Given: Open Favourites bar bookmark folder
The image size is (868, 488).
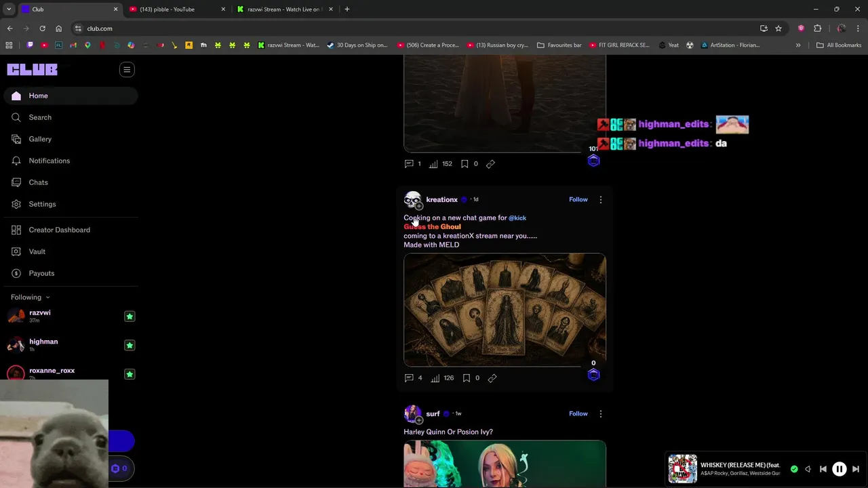Looking at the screenshot, I should tap(559, 45).
